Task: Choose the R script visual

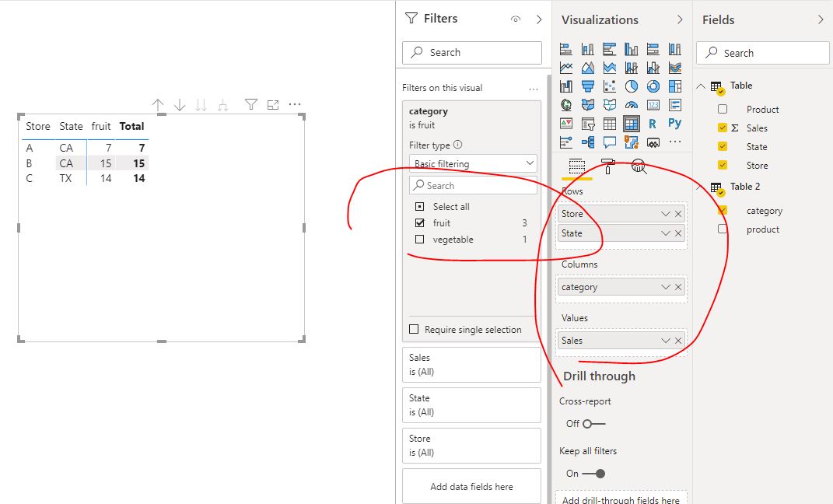Action: (x=653, y=124)
